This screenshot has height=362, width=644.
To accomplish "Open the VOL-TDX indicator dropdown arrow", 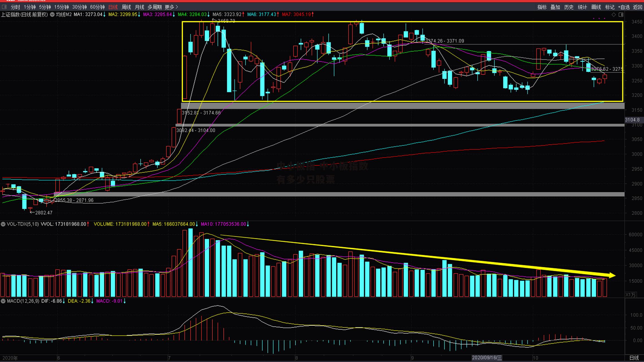I will 3,224.
